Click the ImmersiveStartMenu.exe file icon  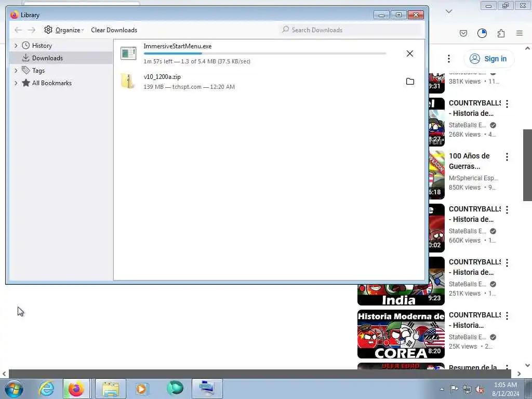(x=128, y=54)
